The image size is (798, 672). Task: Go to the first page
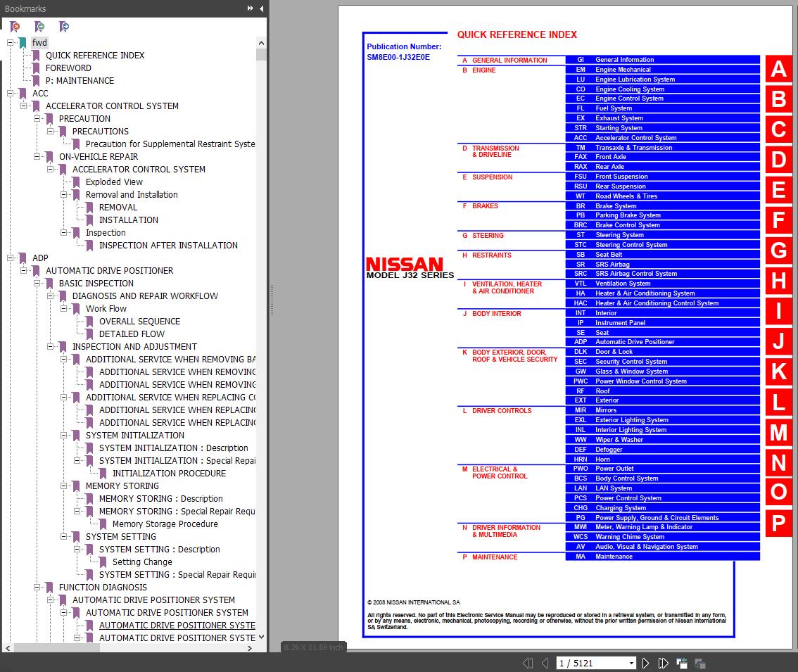coord(528,663)
